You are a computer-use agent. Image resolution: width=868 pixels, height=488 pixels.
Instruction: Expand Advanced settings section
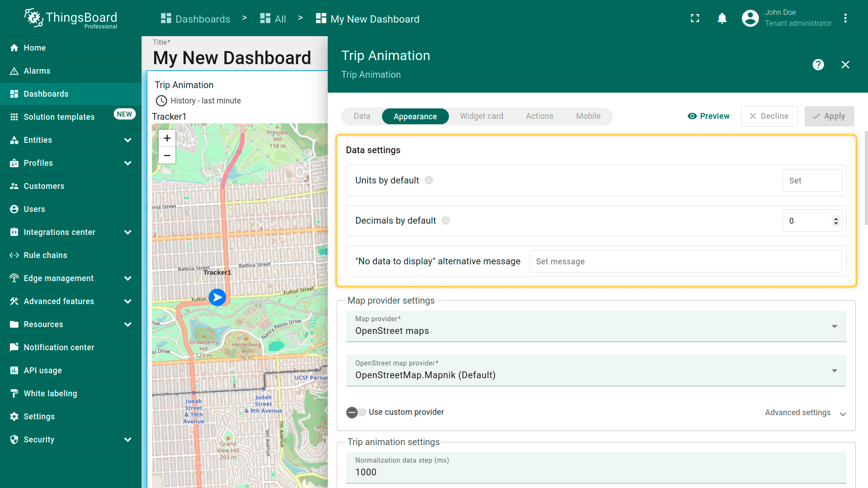(805, 413)
